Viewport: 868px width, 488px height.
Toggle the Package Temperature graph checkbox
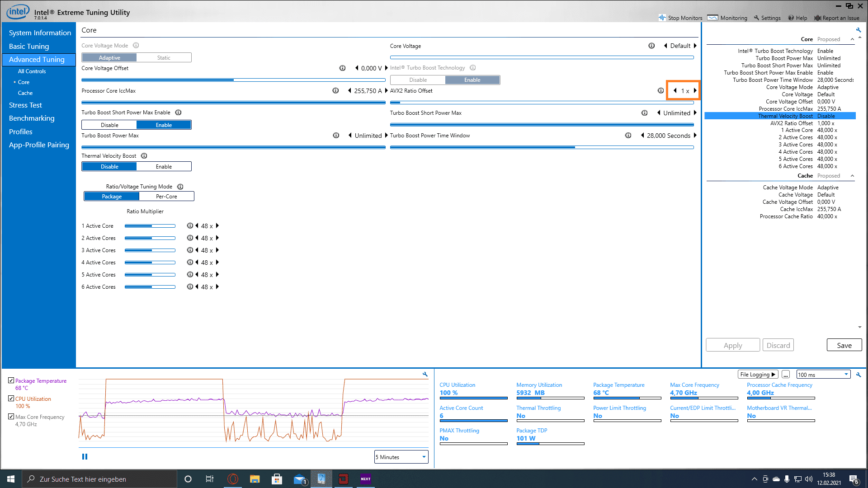pos(11,380)
